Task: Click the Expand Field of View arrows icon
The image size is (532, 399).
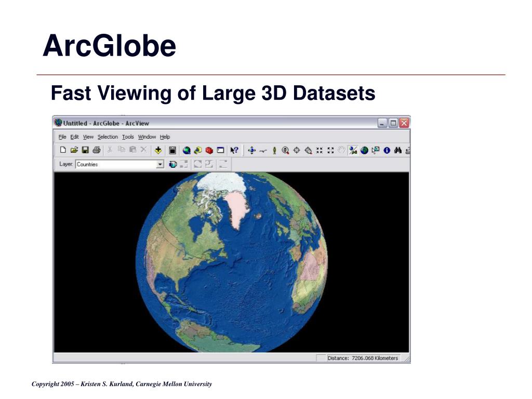Action: [331, 150]
